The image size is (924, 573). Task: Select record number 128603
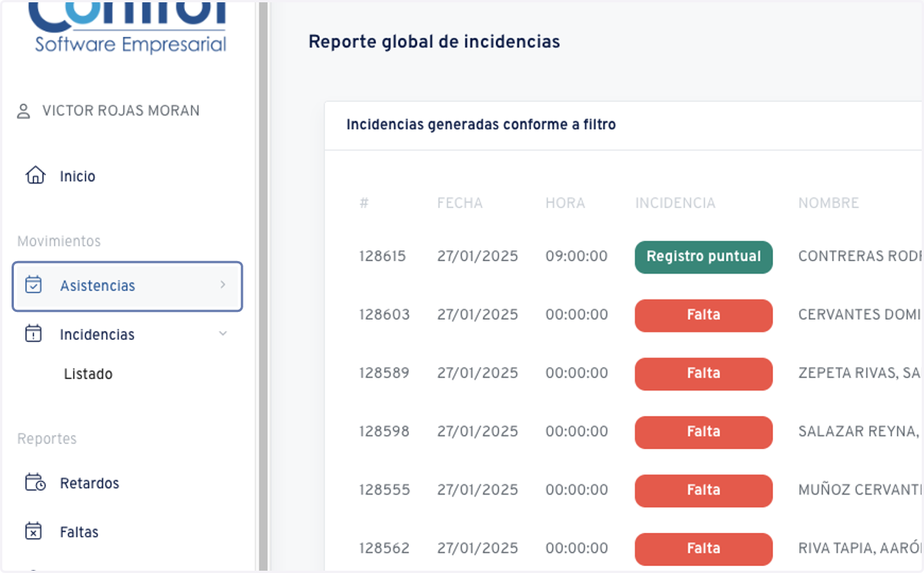click(384, 314)
